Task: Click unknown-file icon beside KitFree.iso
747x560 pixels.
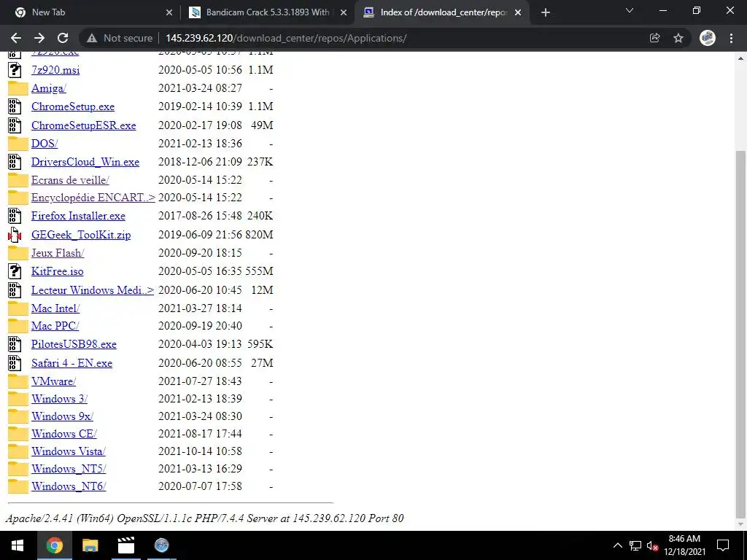Action: [x=15, y=271]
